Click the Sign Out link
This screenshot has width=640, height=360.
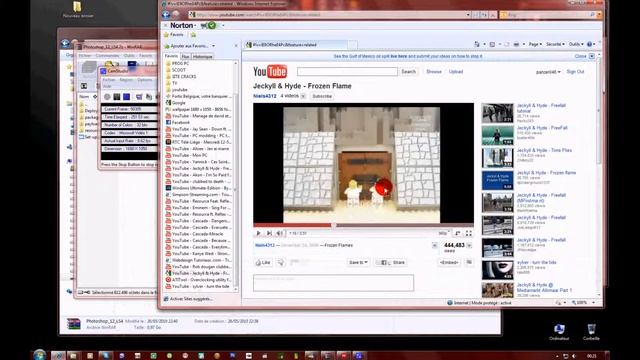click(575, 72)
